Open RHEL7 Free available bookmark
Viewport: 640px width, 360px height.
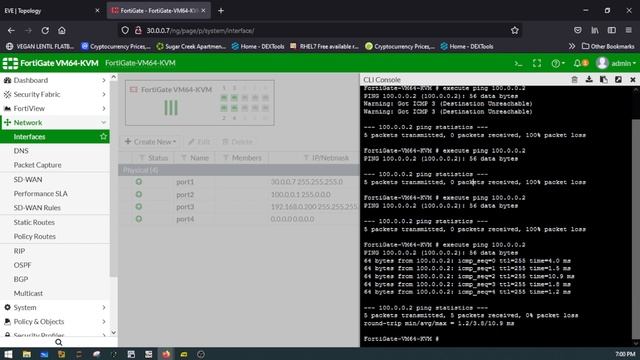[324, 47]
